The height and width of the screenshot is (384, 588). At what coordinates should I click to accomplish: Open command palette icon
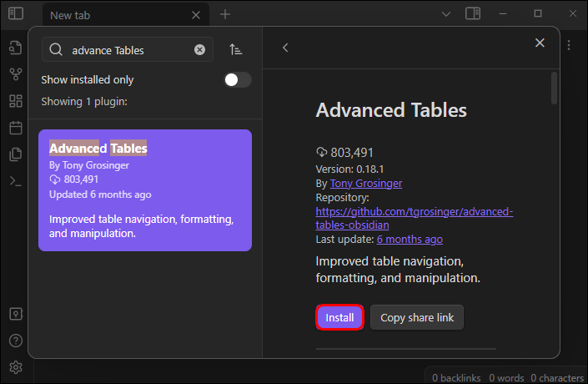[x=15, y=181]
